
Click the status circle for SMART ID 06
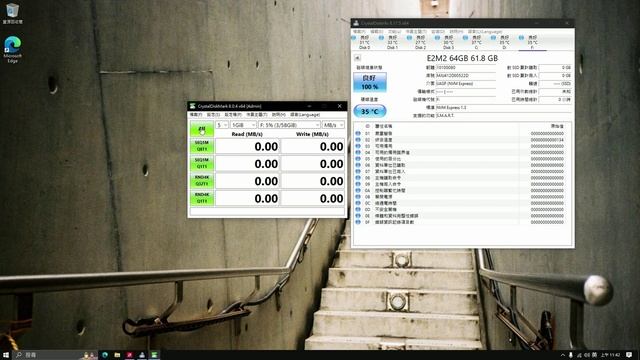pyautogui.click(x=358, y=165)
